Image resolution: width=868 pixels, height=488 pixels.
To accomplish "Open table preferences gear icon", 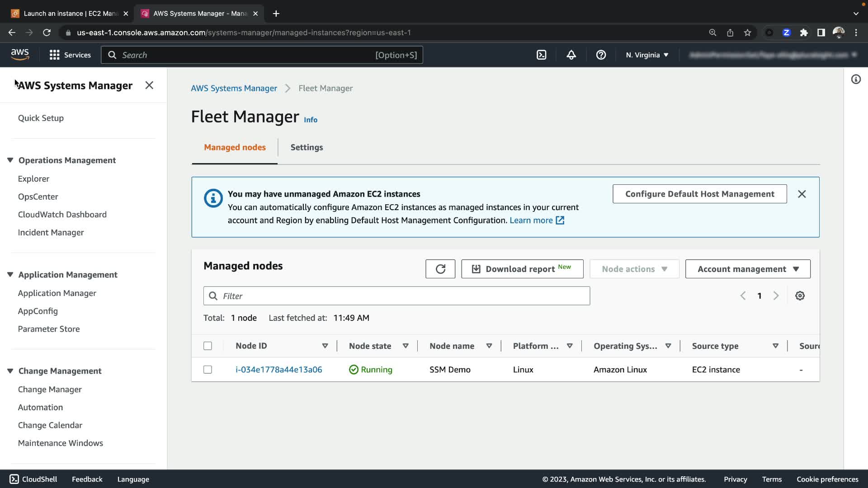I will (x=800, y=296).
